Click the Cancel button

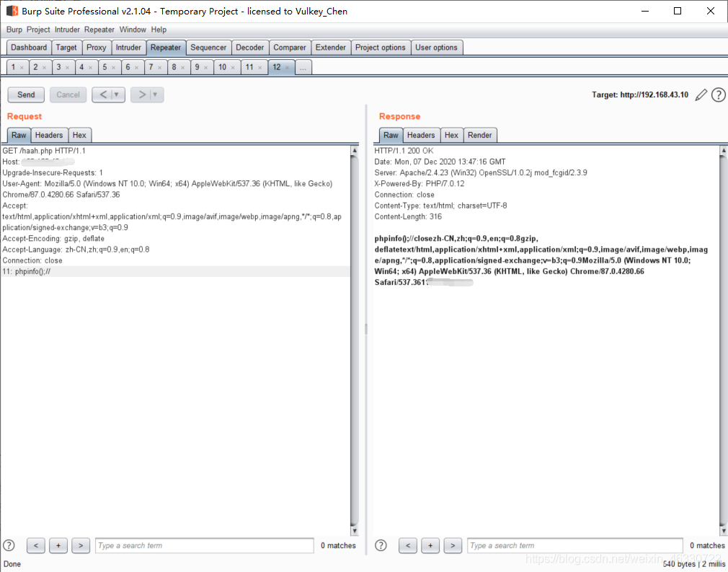tap(68, 94)
